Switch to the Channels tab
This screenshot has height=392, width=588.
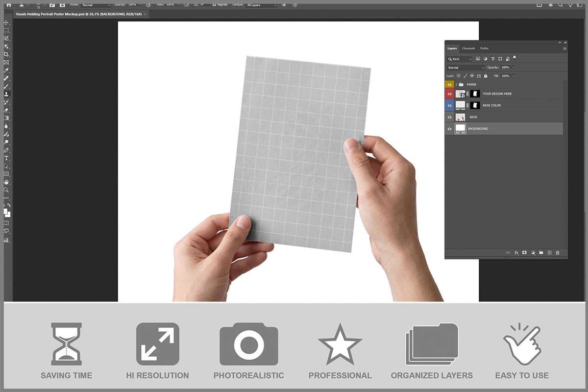click(468, 49)
